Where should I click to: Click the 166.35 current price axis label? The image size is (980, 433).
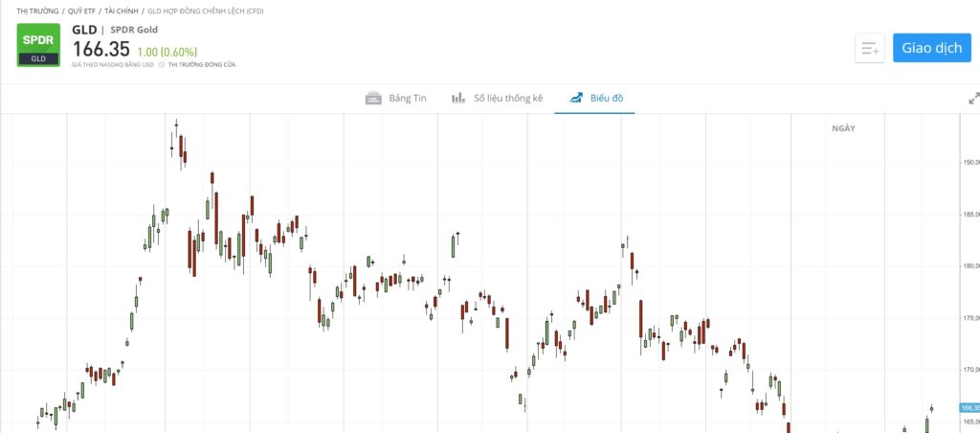(x=969, y=408)
